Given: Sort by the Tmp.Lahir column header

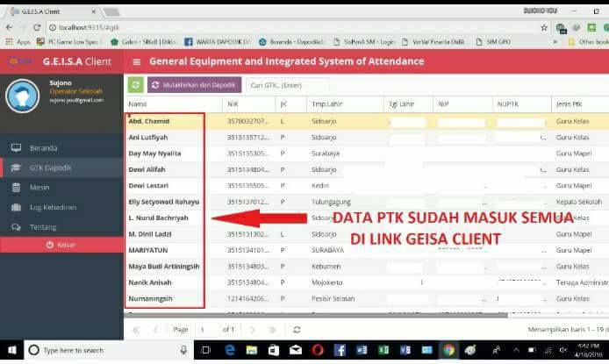Looking at the screenshot, I should click(x=345, y=104).
